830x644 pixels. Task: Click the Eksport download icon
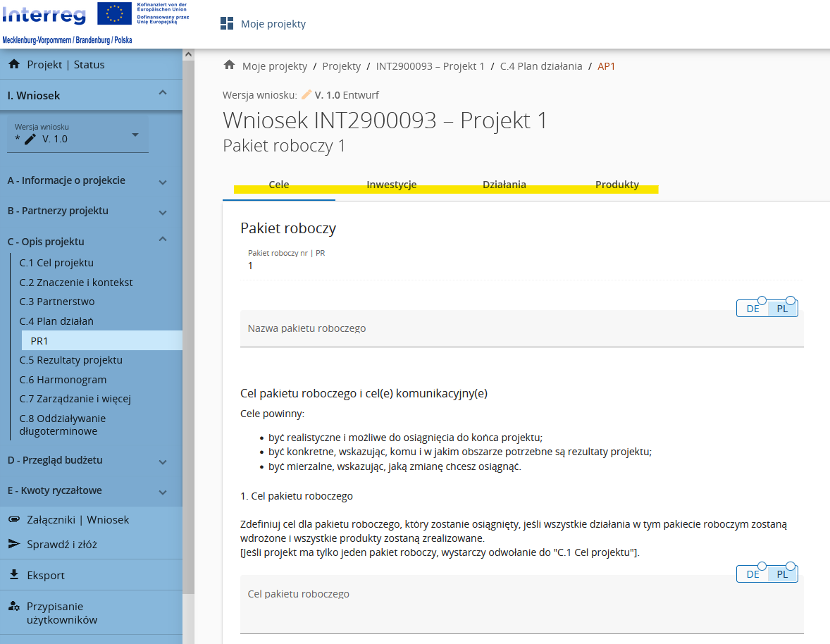(13, 575)
